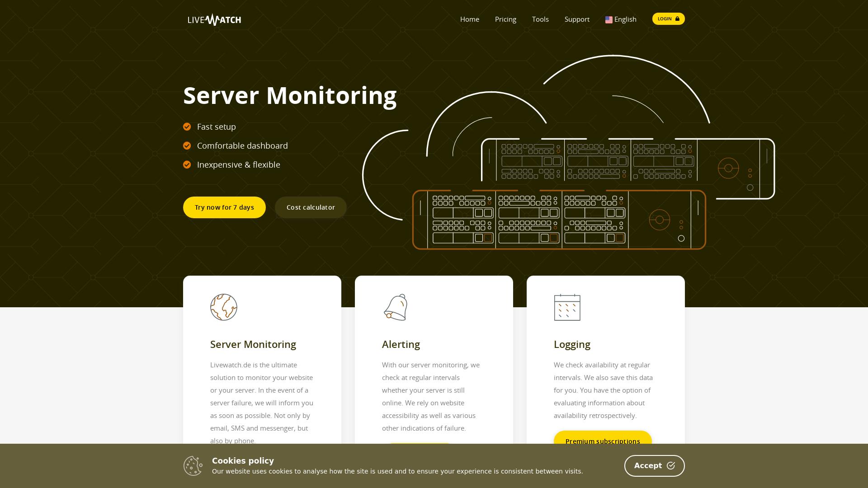Select Home in the navigation bar
868x488 pixels.
point(469,19)
